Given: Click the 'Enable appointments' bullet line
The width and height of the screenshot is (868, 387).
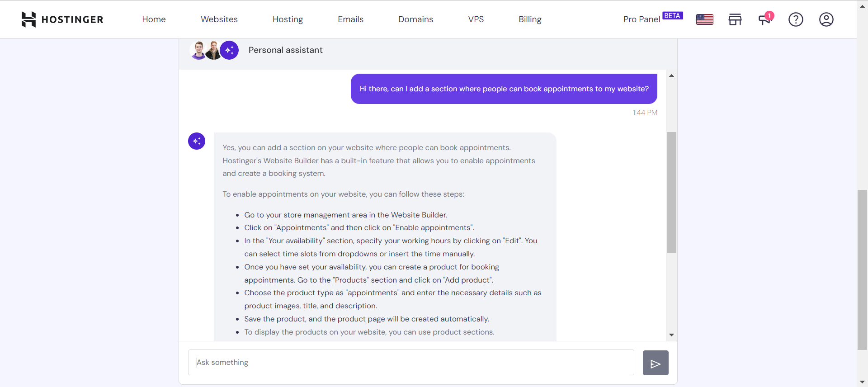Looking at the screenshot, I should pyautogui.click(x=359, y=228).
